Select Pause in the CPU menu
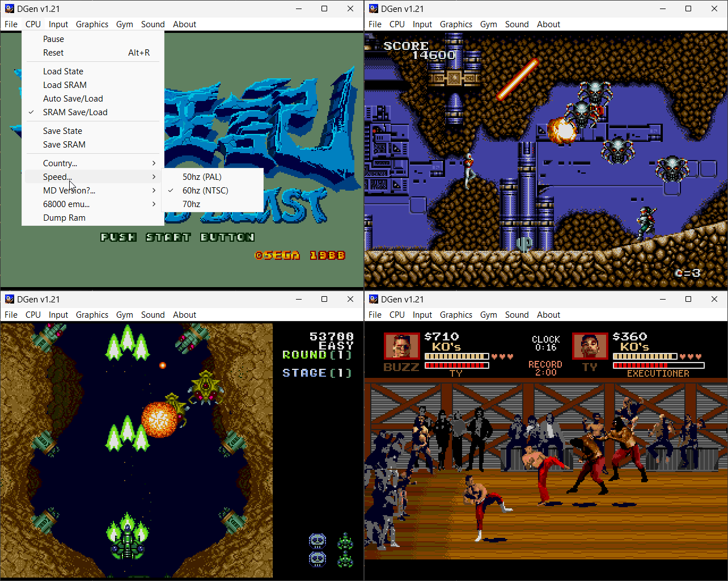This screenshot has width=728, height=581. (x=93, y=39)
